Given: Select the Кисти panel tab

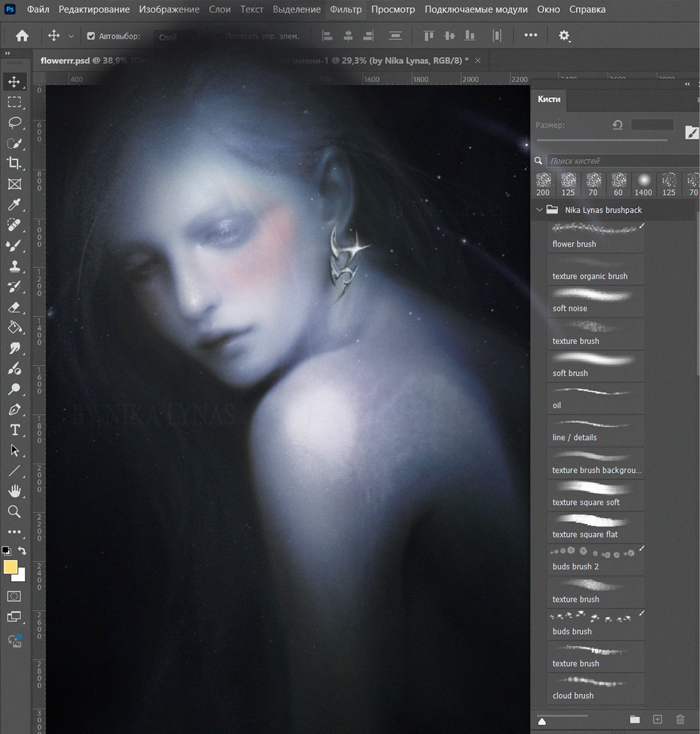Looking at the screenshot, I should pos(548,99).
